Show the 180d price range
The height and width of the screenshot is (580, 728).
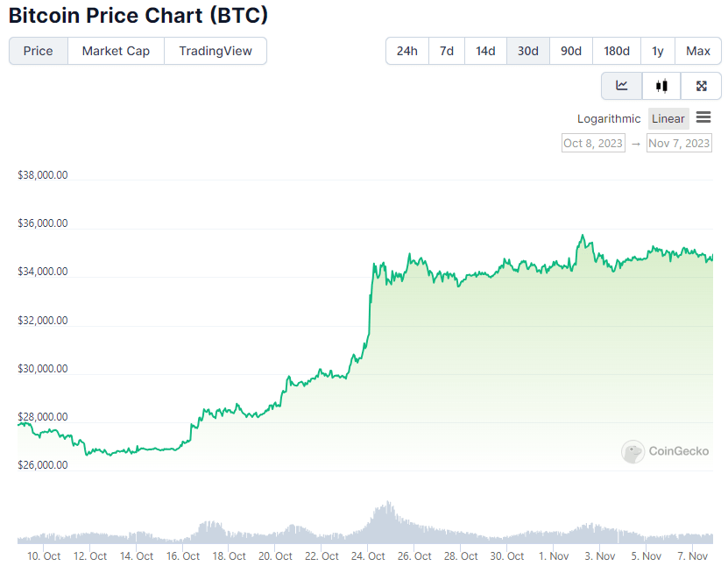click(x=617, y=51)
